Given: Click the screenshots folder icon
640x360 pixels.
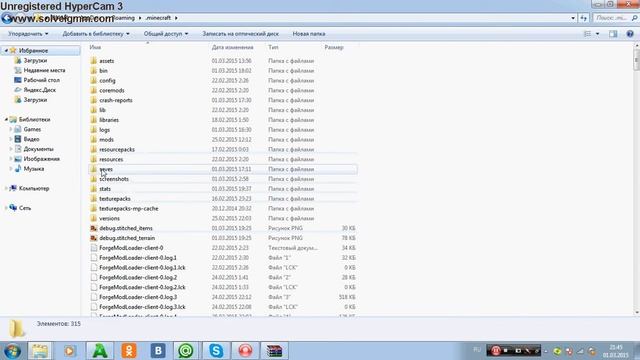Looking at the screenshot, I should (93, 179).
